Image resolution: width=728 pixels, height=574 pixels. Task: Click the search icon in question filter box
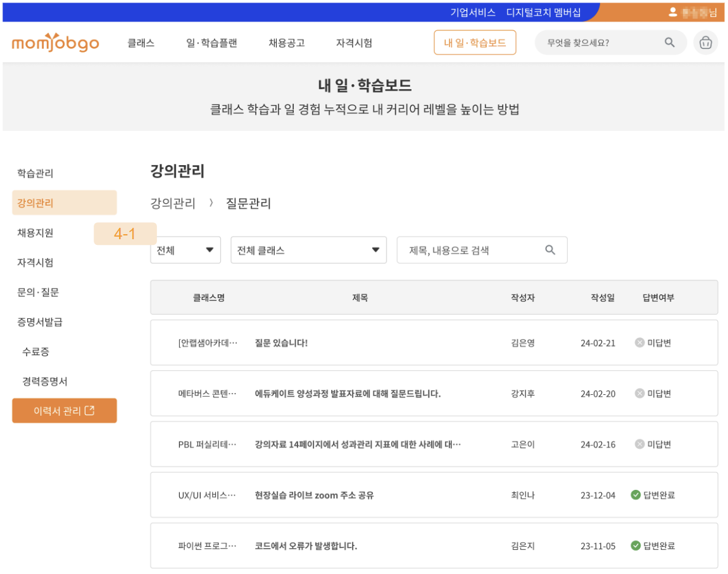tap(550, 250)
